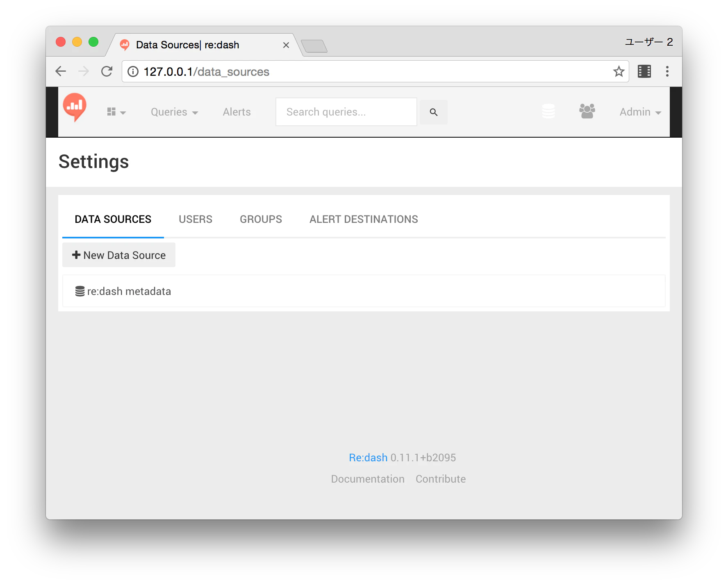Click the browser forward arrow
Viewport: 728px width, 585px height.
point(84,71)
